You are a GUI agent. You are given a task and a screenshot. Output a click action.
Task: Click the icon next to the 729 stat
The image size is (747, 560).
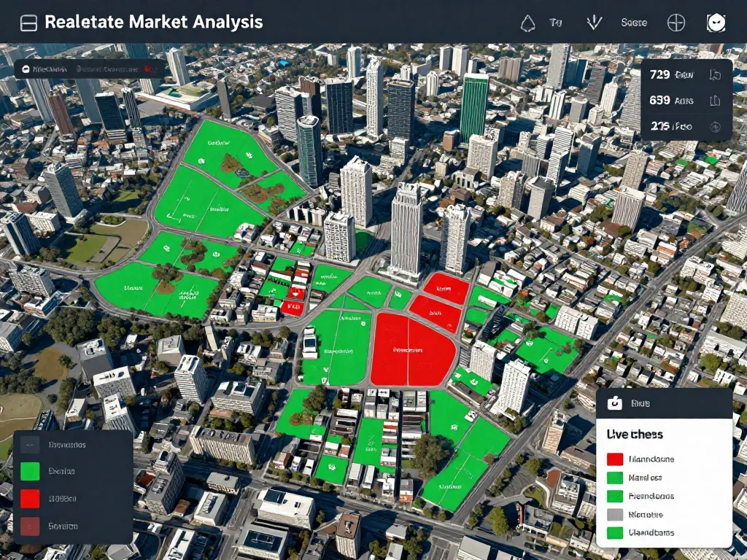tap(715, 74)
